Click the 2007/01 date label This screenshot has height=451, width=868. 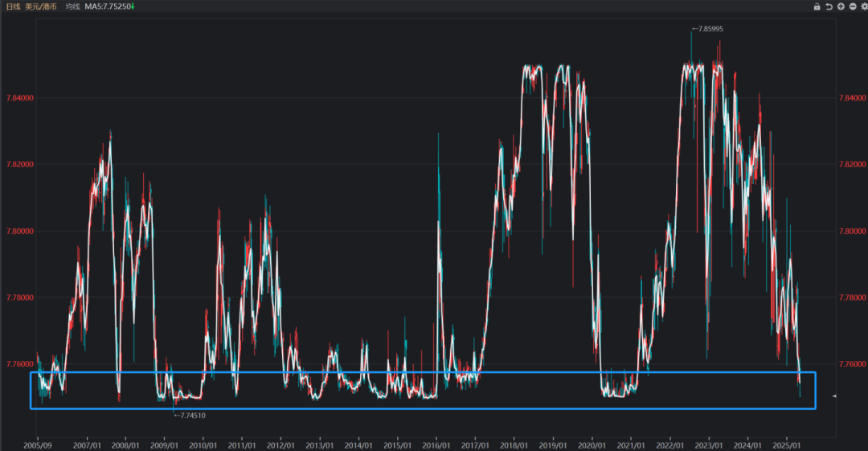coord(87,445)
